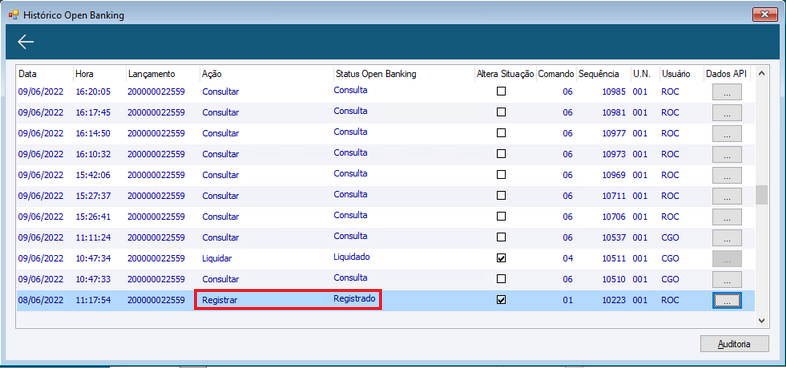This screenshot has width=786, height=368.
Task: Toggle Altera Situação checkbox for sequence 10706
Action: pyautogui.click(x=501, y=216)
